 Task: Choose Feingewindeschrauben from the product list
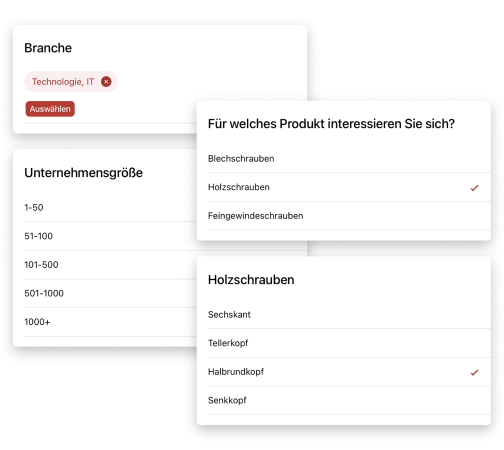pos(349,216)
